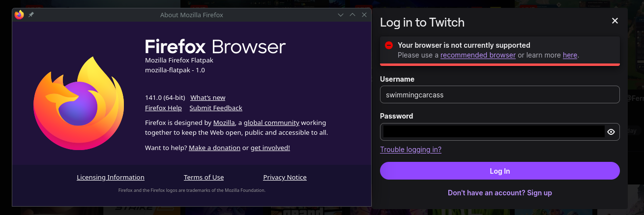644x215 pixels.
Task: Focus the Username input field
Action: click(x=499, y=95)
